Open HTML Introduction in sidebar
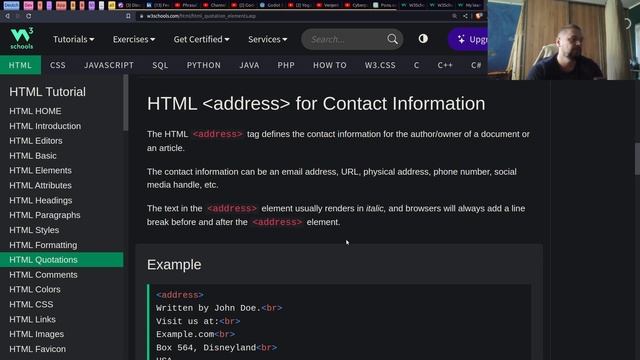The height and width of the screenshot is (360, 640). [x=62, y=126]
